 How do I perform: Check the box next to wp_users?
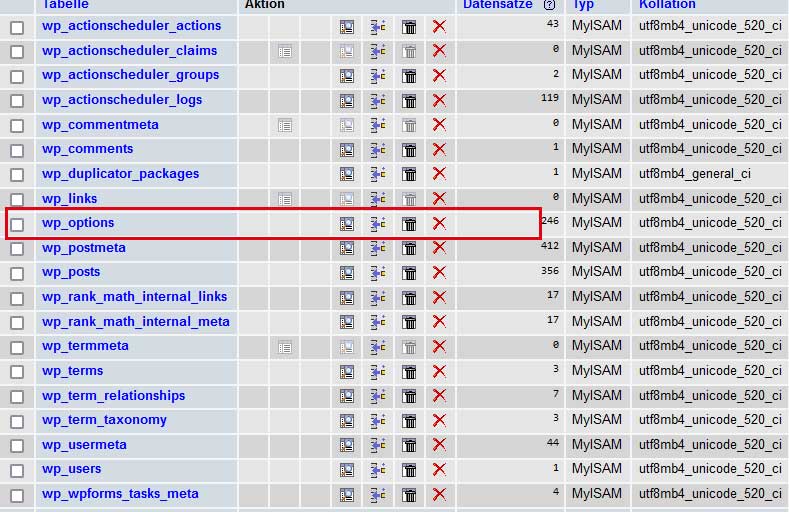(x=17, y=471)
